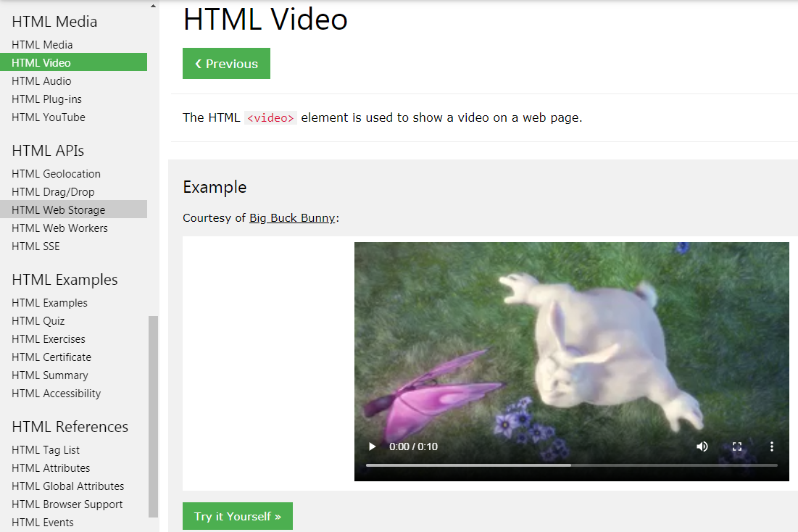Click the sidebar vertical scrollbar thumb
Viewport: 798px width, 532px height.
click(x=153, y=417)
